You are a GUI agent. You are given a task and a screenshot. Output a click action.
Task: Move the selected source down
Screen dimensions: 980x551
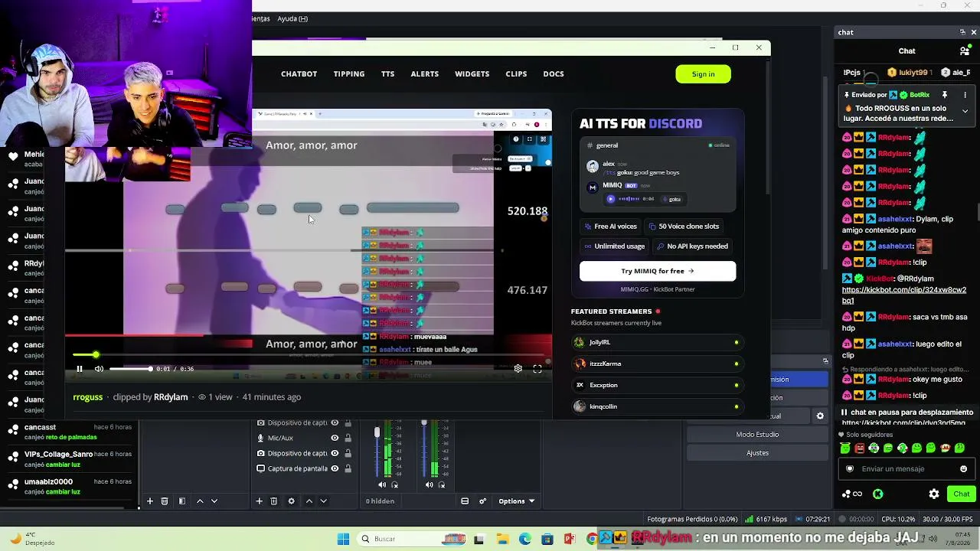pos(324,501)
